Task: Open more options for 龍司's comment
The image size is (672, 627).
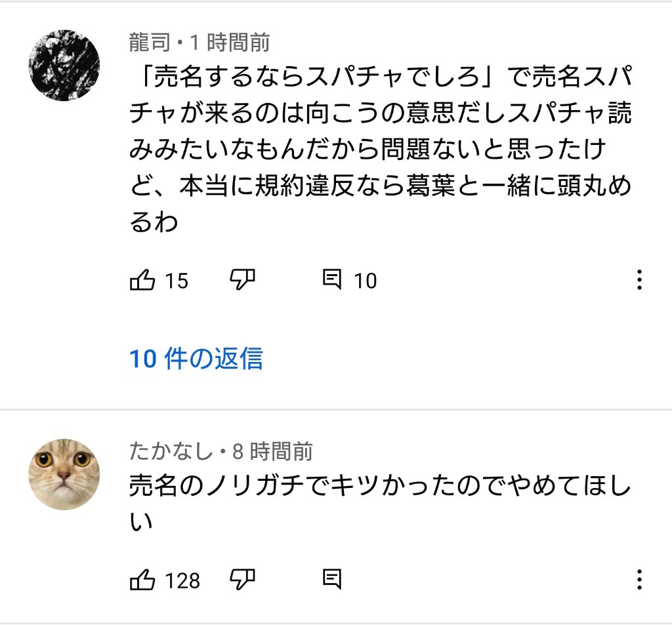Action: [x=639, y=281]
